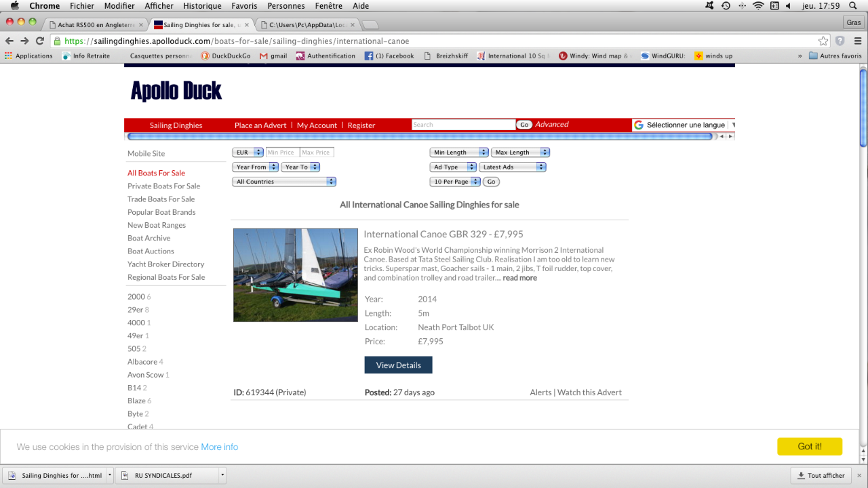This screenshot has width=868, height=488.
Task: Open the All Countries dropdown
Action: 284,182
